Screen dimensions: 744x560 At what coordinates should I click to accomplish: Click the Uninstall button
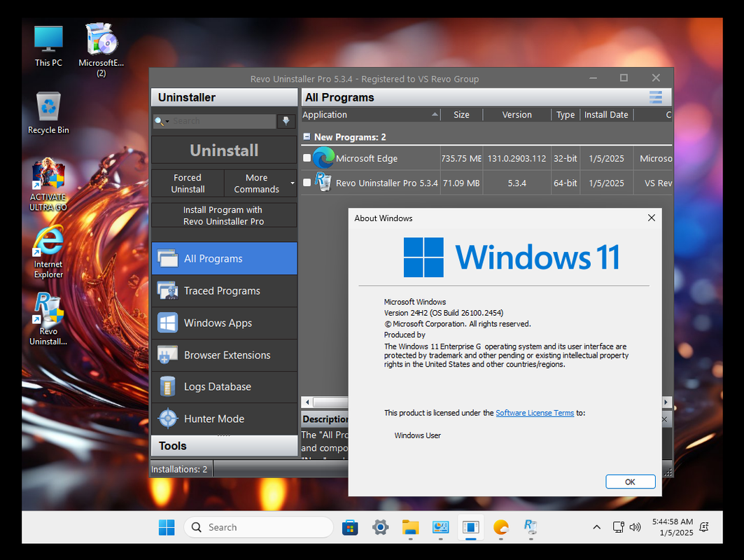[225, 150]
